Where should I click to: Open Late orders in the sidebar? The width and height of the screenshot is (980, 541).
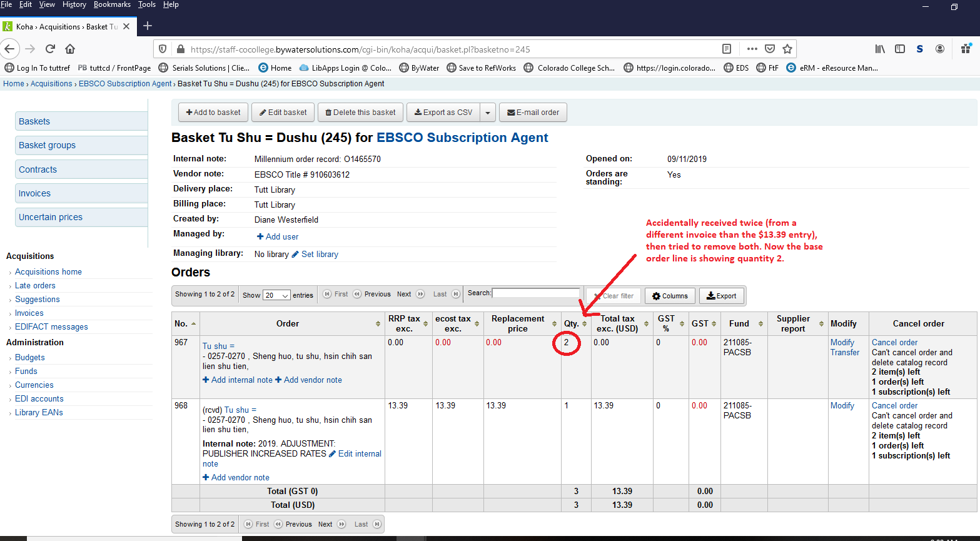[35, 286]
